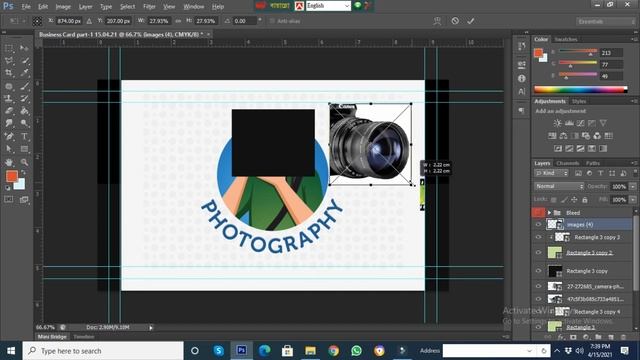The width and height of the screenshot is (640, 360).
Task: Switch to the Channels tab
Action: click(567, 163)
